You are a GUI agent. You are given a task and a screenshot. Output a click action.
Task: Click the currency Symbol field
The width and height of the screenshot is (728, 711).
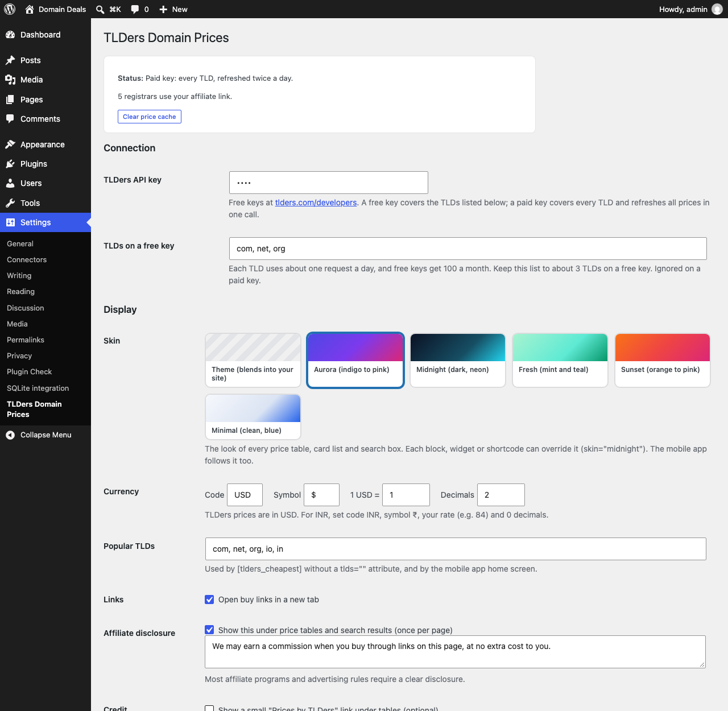(x=321, y=495)
